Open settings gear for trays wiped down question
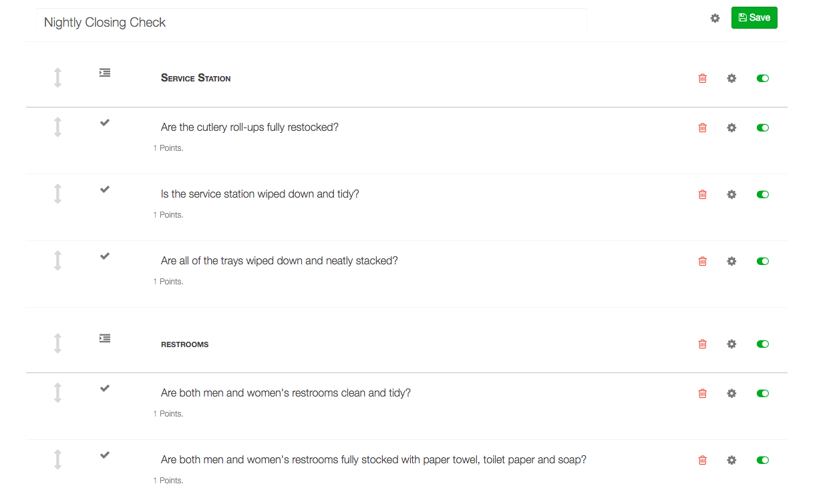This screenshot has width=837, height=504. pyautogui.click(x=731, y=261)
